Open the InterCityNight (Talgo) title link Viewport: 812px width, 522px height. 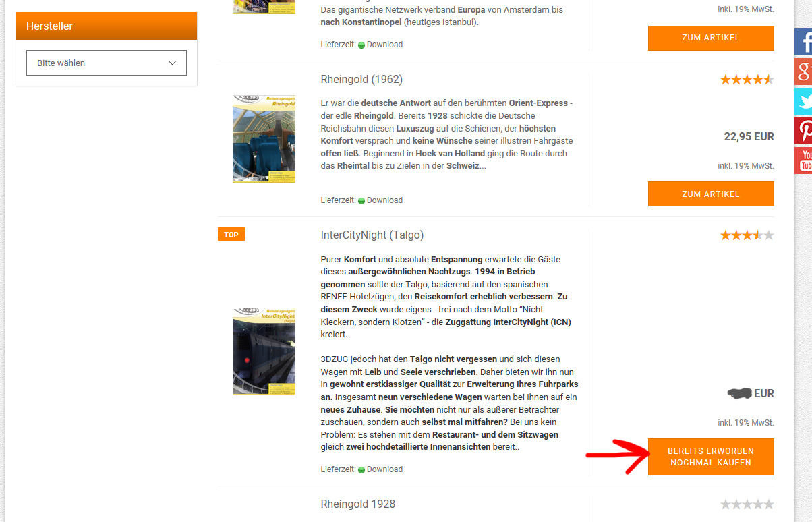[x=372, y=235]
